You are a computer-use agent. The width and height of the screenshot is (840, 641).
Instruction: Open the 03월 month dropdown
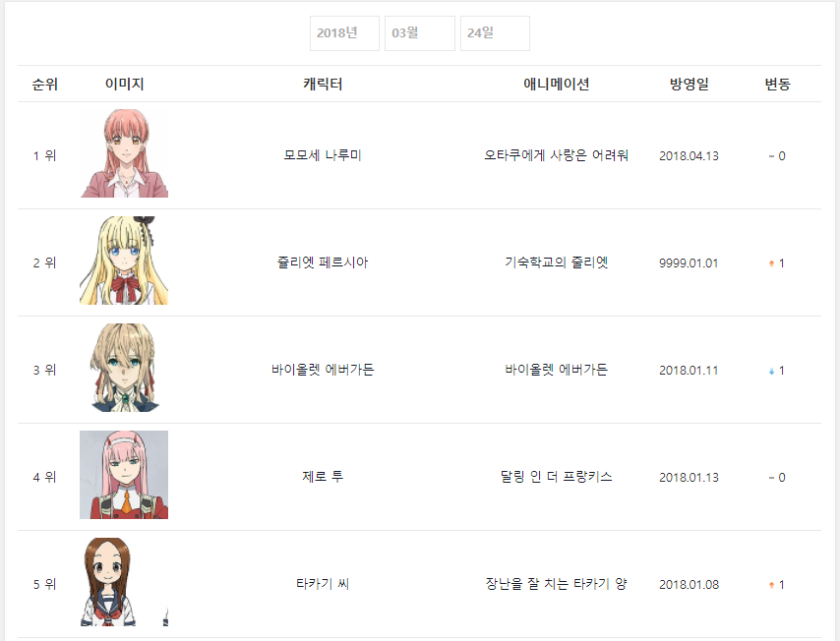pyautogui.click(x=419, y=33)
